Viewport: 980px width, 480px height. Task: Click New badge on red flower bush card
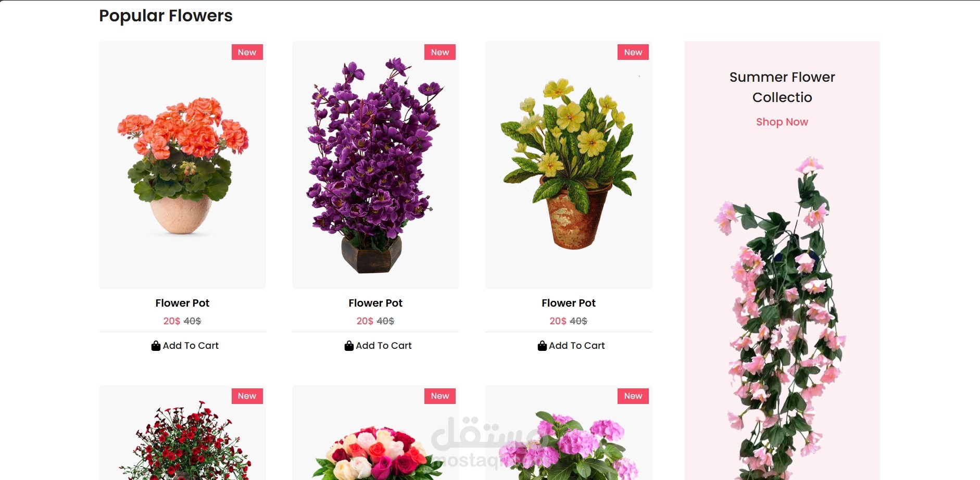(247, 396)
